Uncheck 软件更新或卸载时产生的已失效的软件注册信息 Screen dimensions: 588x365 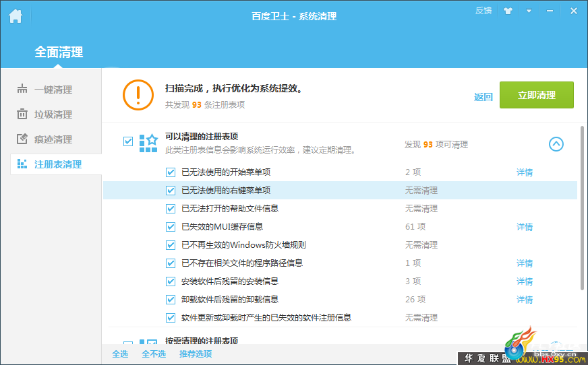[x=171, y=318]
